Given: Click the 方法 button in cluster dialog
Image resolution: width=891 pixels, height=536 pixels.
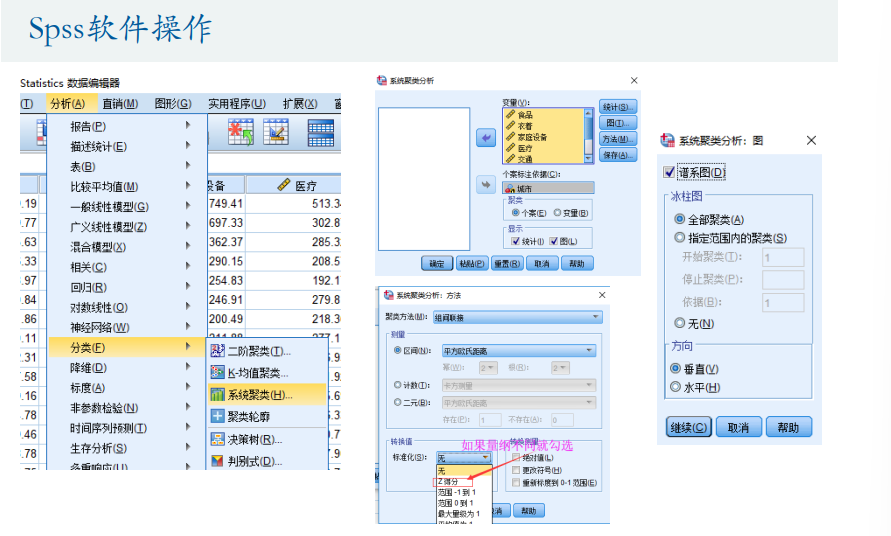Looking at the screenshot, I should [617, 139].
